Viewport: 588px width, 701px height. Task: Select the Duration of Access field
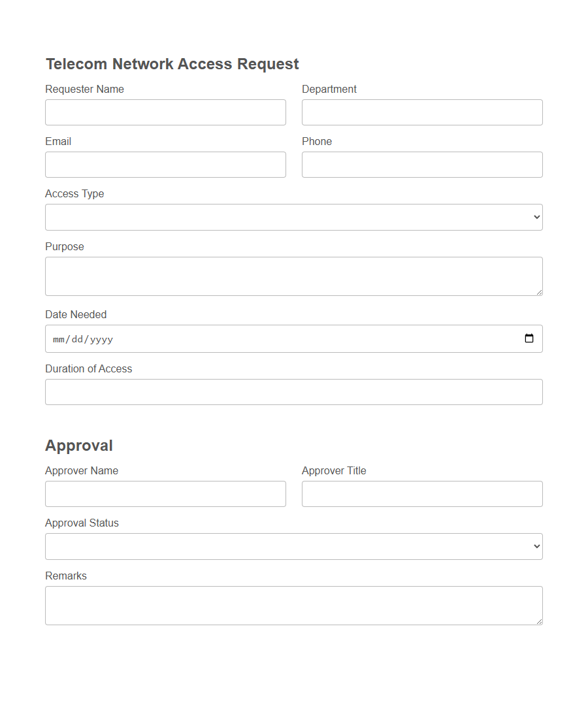click(x=294, y=391)
